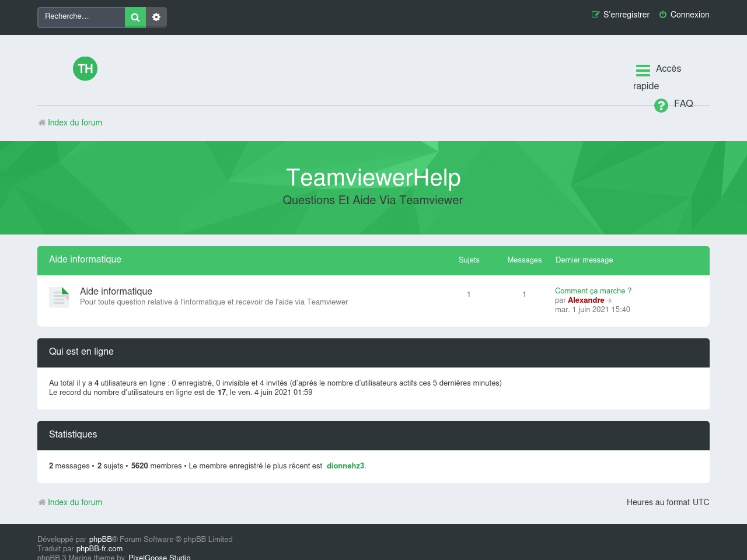Click 5620 membres statistic
Viewport: 747px width, 560px height.
click(x=156, y=466)
